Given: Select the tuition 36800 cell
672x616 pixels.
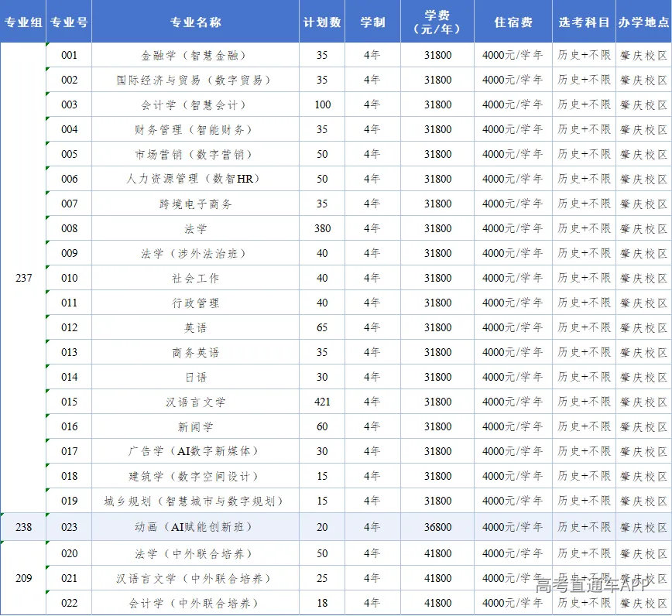Looking at the screenshot, I should pos(437,527).
